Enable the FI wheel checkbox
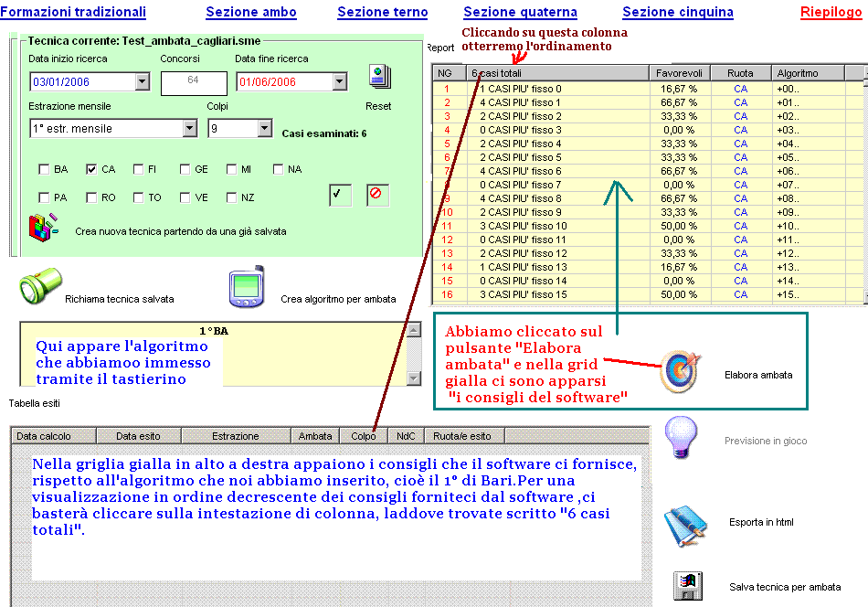The width and height of the screenshot is (868, 607). coord(138,169)
